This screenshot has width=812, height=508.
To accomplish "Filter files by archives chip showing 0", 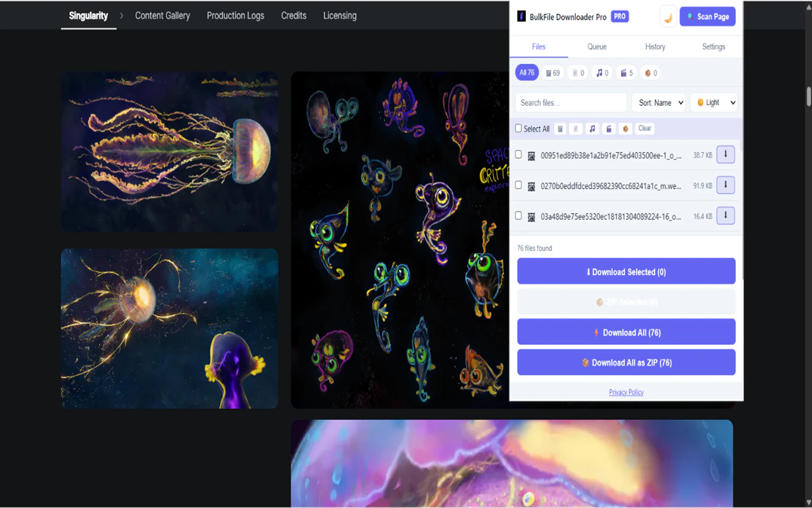I will tap(650, 73).
